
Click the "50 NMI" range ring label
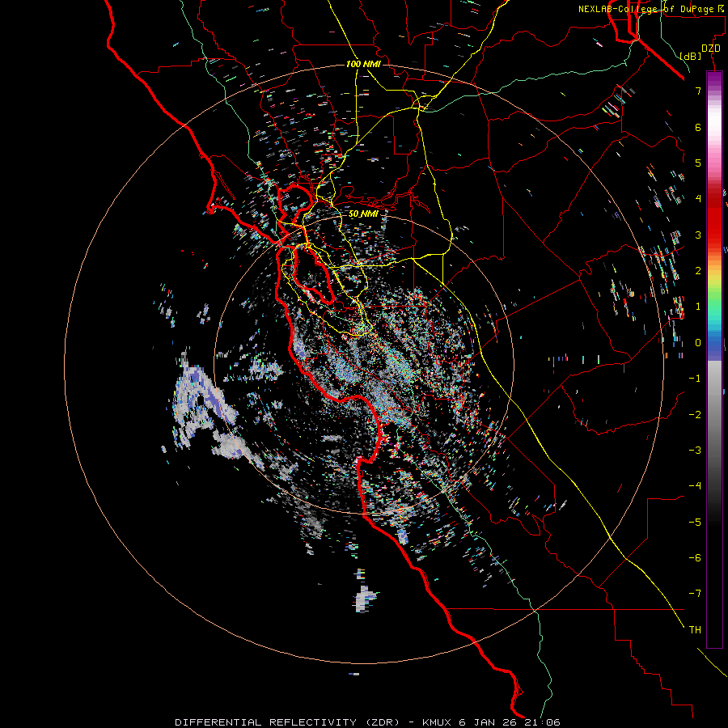pos(363,214)
